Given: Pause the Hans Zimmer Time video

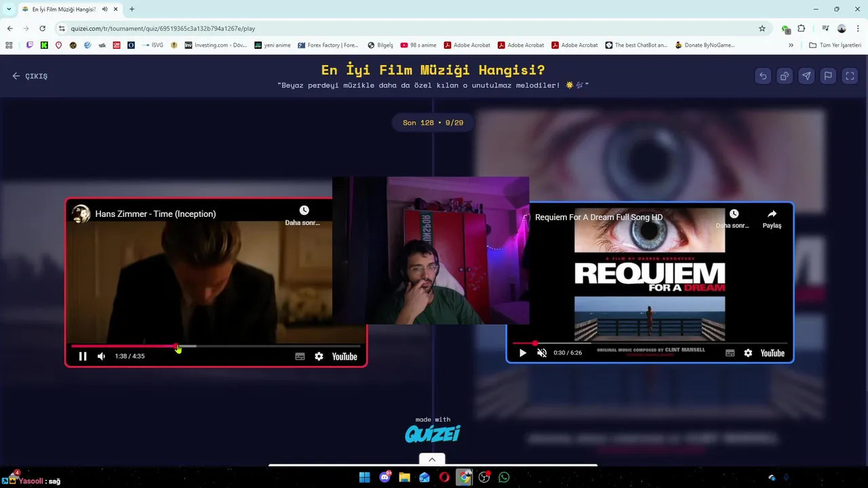Looking at the screenshot, I should (83, 357).
